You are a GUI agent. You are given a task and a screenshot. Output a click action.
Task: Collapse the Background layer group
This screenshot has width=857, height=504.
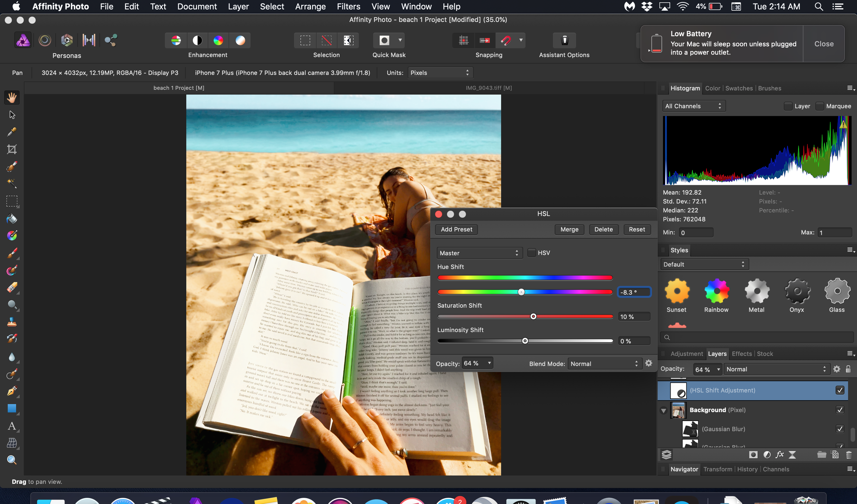(x=663, y=410)
